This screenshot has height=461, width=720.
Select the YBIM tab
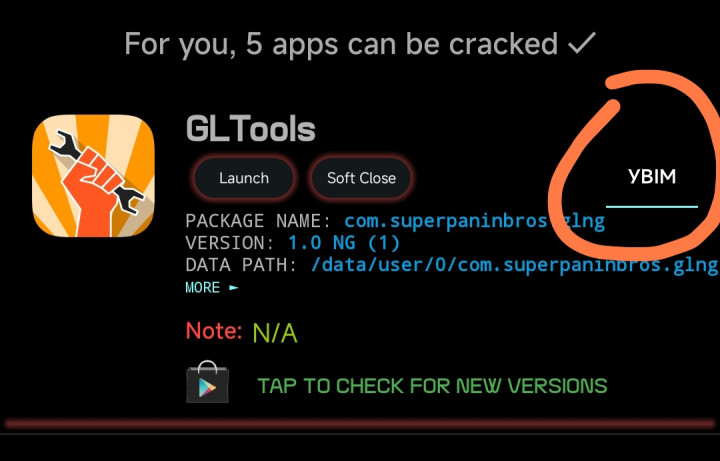pyautogui.click(x=652, y=177)
